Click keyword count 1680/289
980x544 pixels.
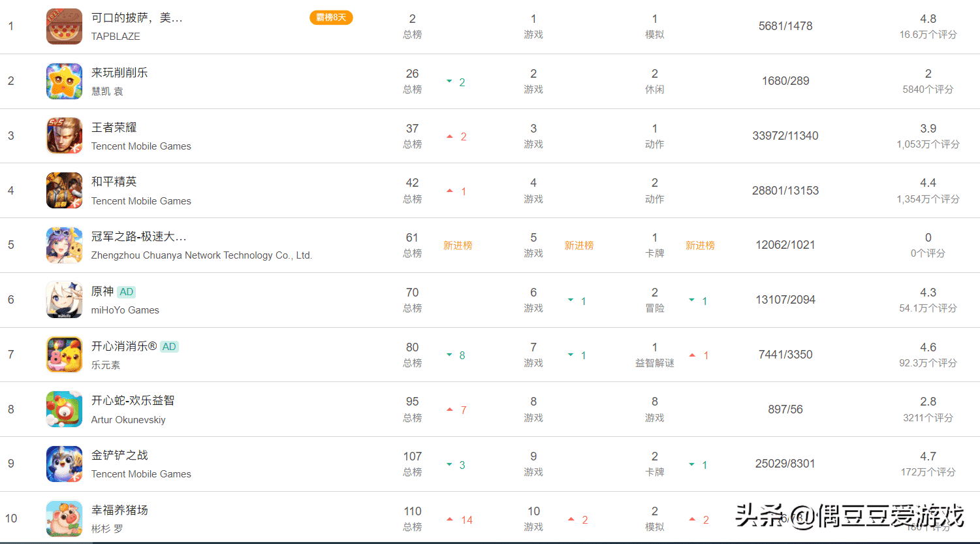point(785,81)
